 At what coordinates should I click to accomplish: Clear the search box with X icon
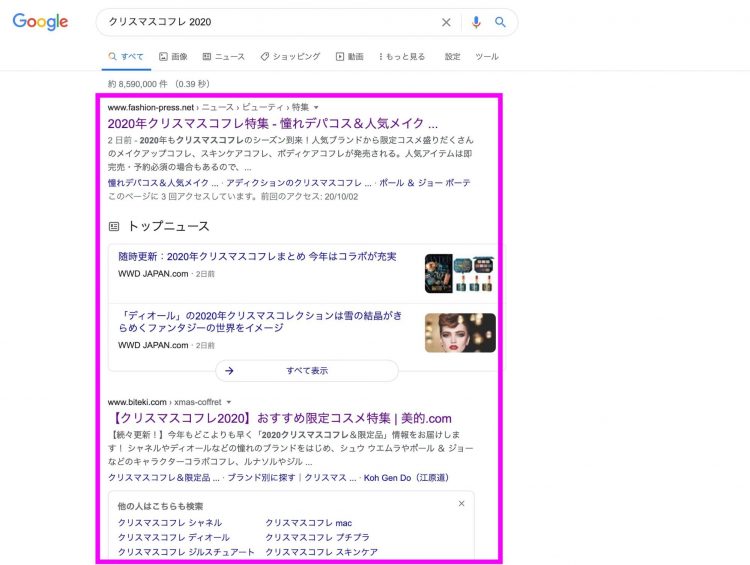point(446,22)
